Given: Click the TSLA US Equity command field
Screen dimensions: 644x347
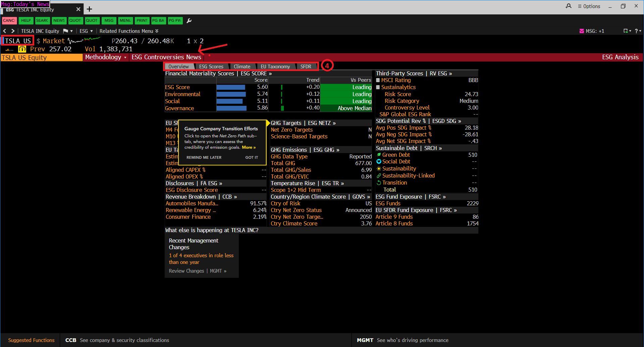Looking at the screenshot, I should (x=42, y=58).
